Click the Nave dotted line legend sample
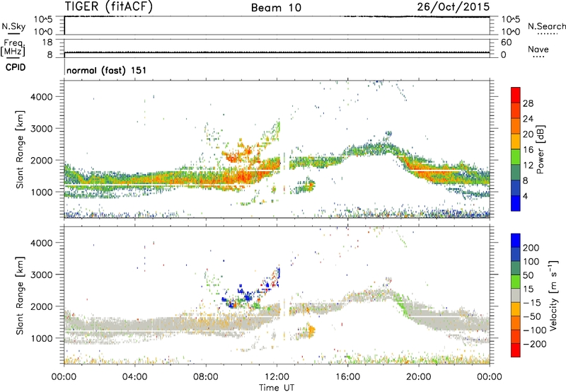This screenshot has width=566, height=392. (x=538, y=57)
